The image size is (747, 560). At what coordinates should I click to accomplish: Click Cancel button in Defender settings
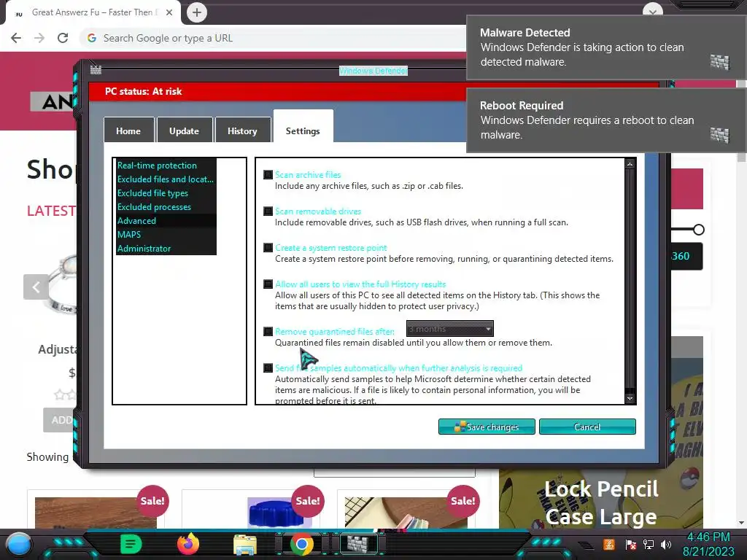[587, 427]
